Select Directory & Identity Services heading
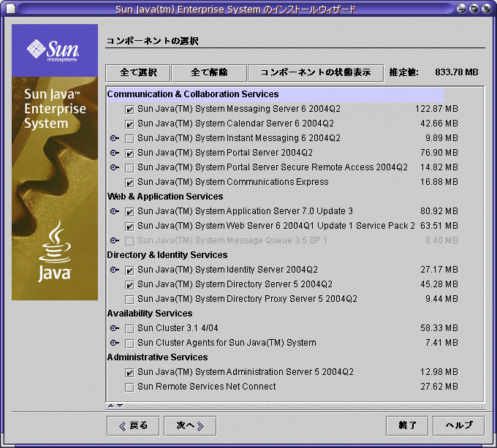 [167, 255]
